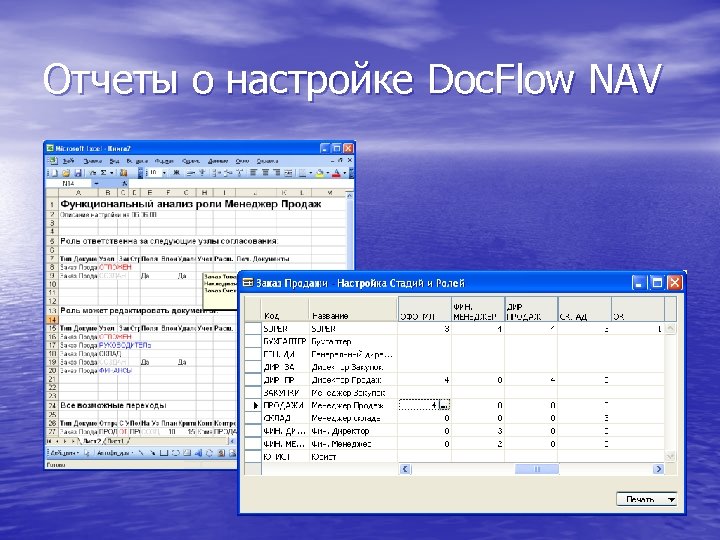The width and height of the screenshot is (720, 540).
Task: Click horizontal scrollbar right arrow in NAV window
Action: coord(658,469)
